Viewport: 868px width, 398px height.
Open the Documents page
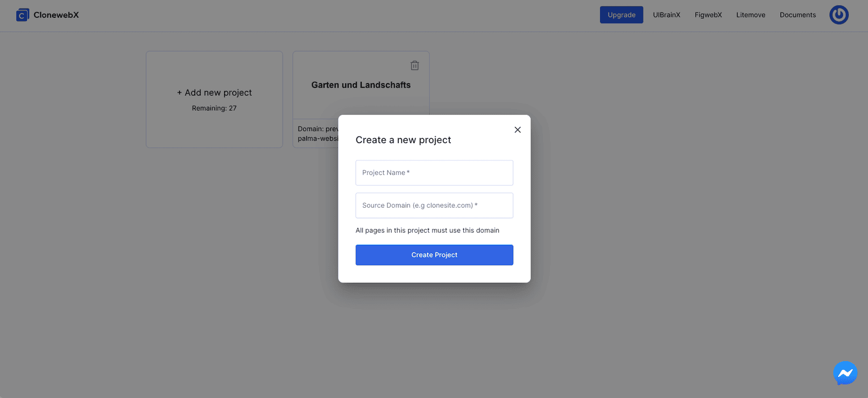(797, 15)
